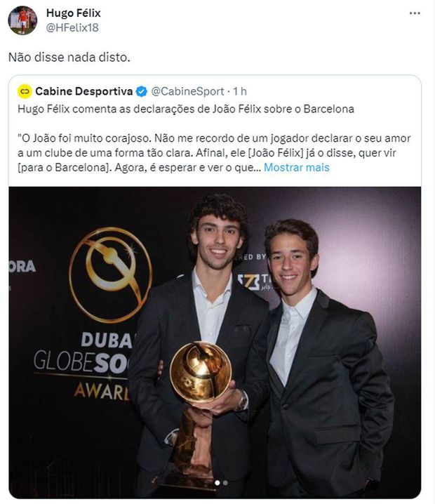Open the Globe Soccer Awards photo
Image resolution: width=435 pixels, height=504 pixels.
coord(215,343)
